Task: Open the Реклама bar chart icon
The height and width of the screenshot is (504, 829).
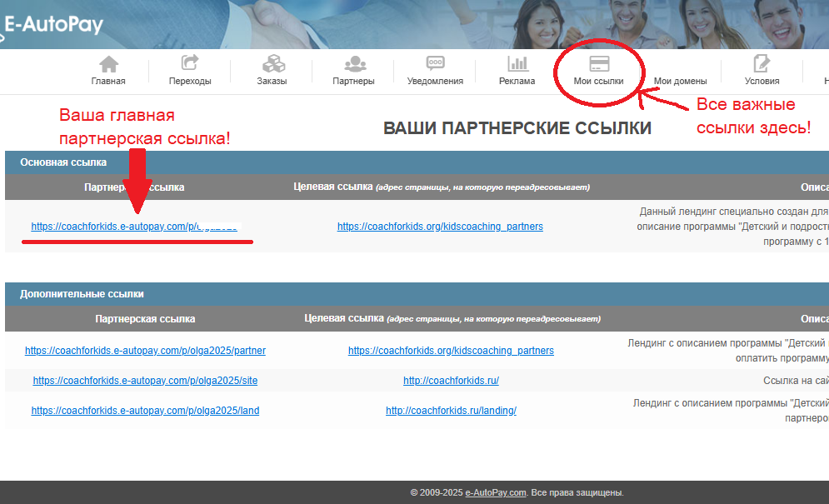Action: click(x=517, y=63)
